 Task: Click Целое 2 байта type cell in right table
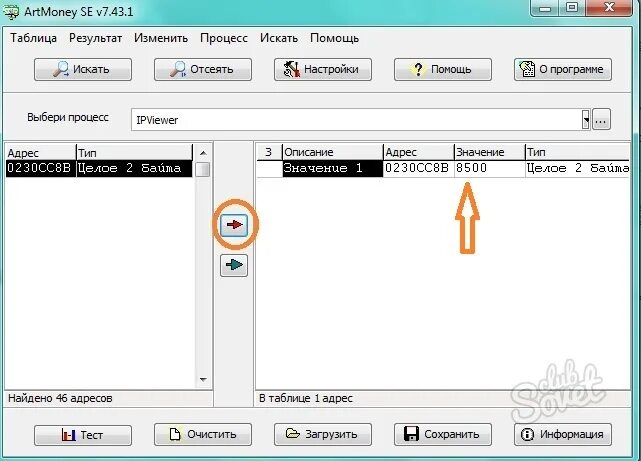click(577, 168)
